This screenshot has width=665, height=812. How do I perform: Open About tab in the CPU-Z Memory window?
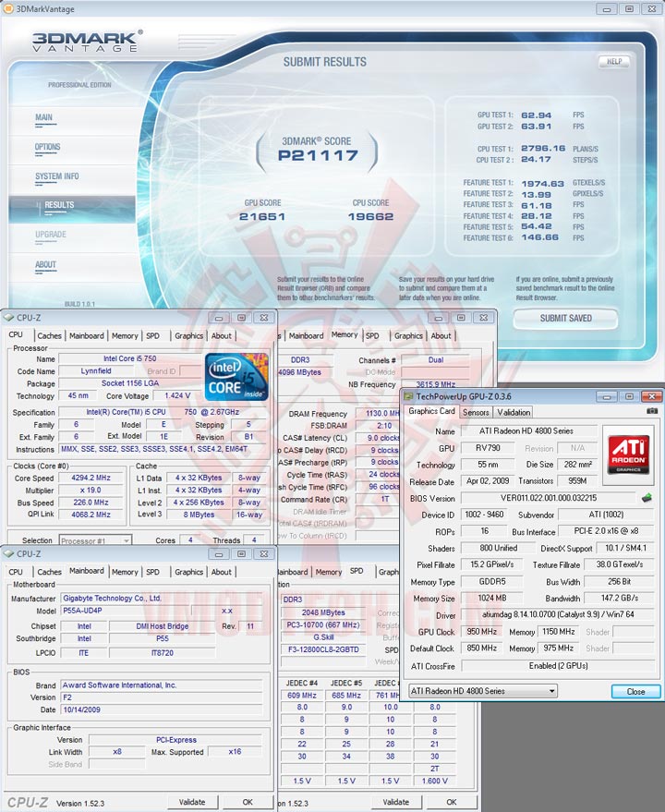441,335
